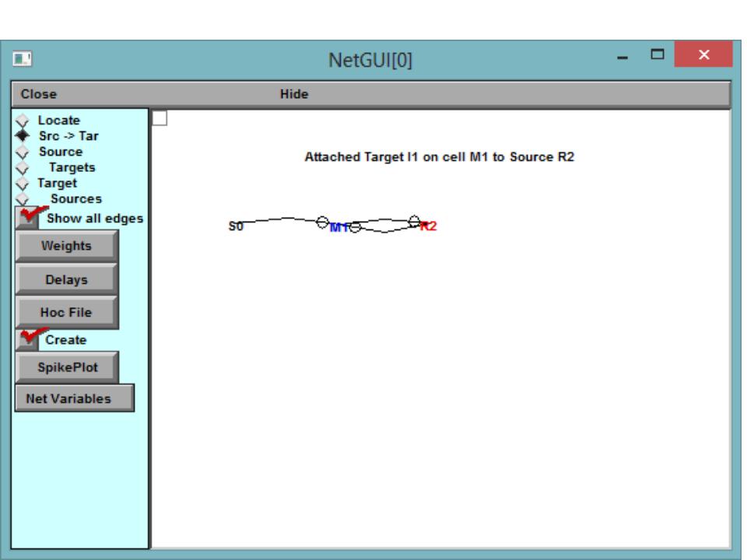This screenshot has width=747, height=560.
Task: Click the target circle above R2
Action: (415, 221)
